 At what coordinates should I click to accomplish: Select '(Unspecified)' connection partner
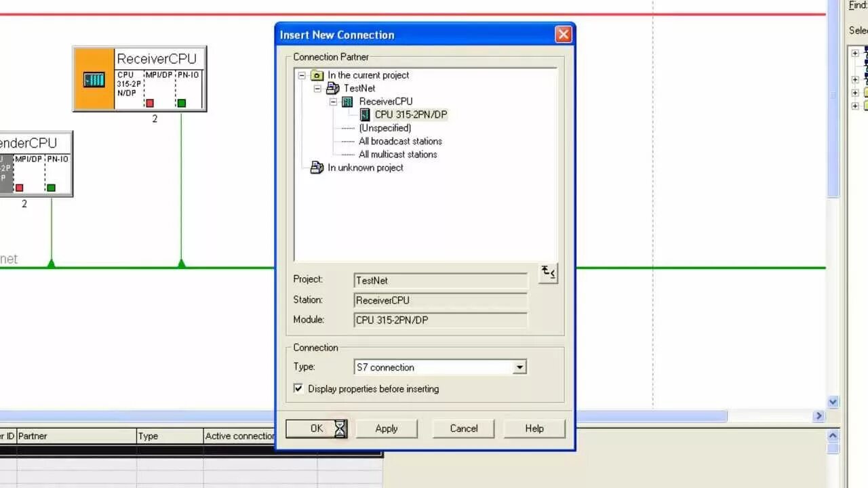(x=385, y=128)
